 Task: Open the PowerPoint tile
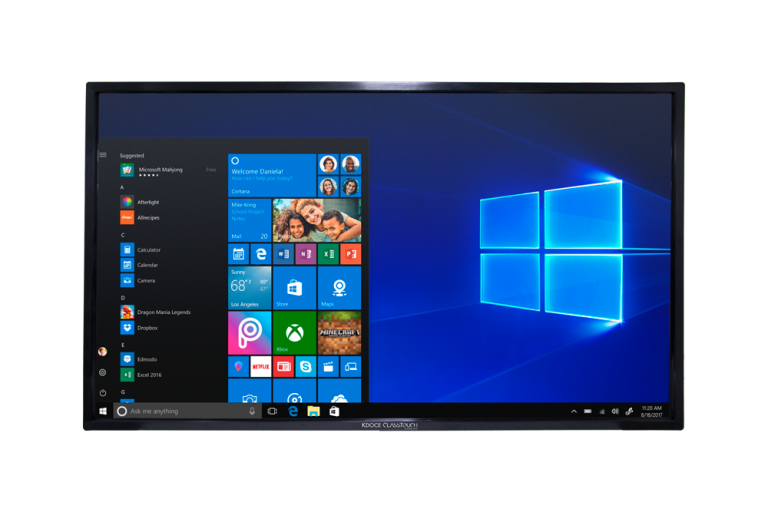coord(351,254)
